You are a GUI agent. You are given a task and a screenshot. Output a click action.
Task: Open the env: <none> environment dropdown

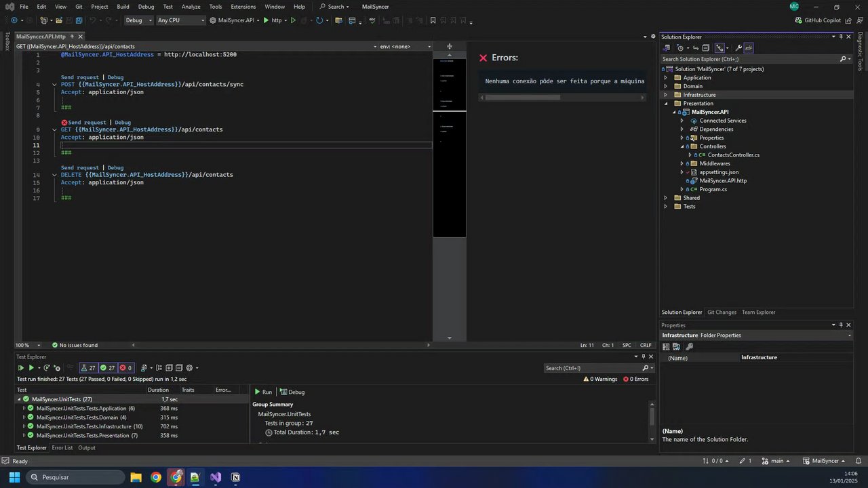[x=406, y=47]
